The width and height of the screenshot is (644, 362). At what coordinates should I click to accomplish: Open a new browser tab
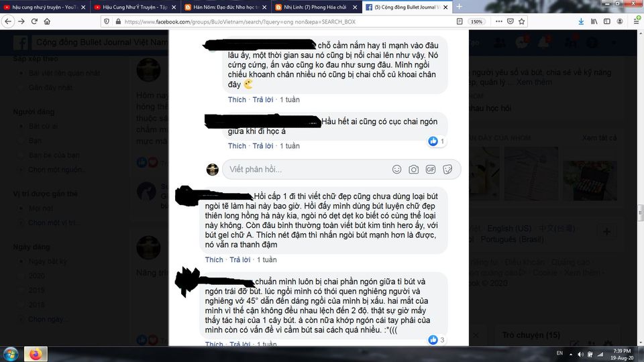click(459, 7)
